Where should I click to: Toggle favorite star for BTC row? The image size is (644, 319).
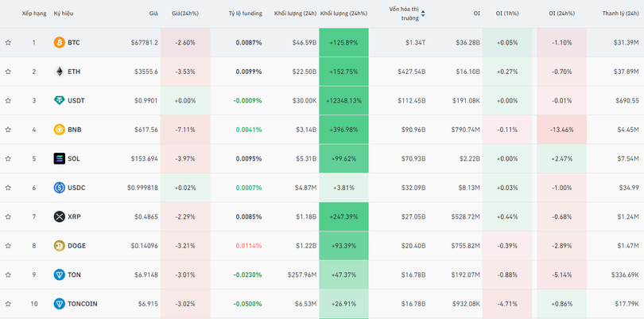click(x=8, y=42)
